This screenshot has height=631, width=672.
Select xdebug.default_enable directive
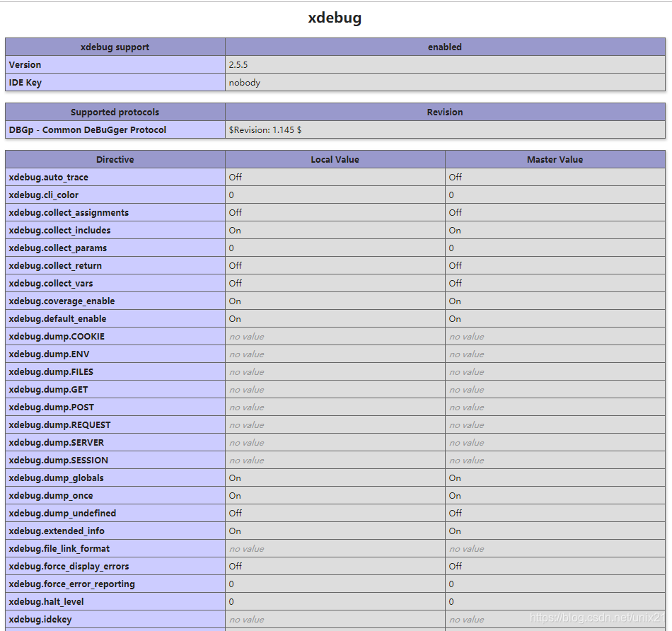tap(57, 318)
